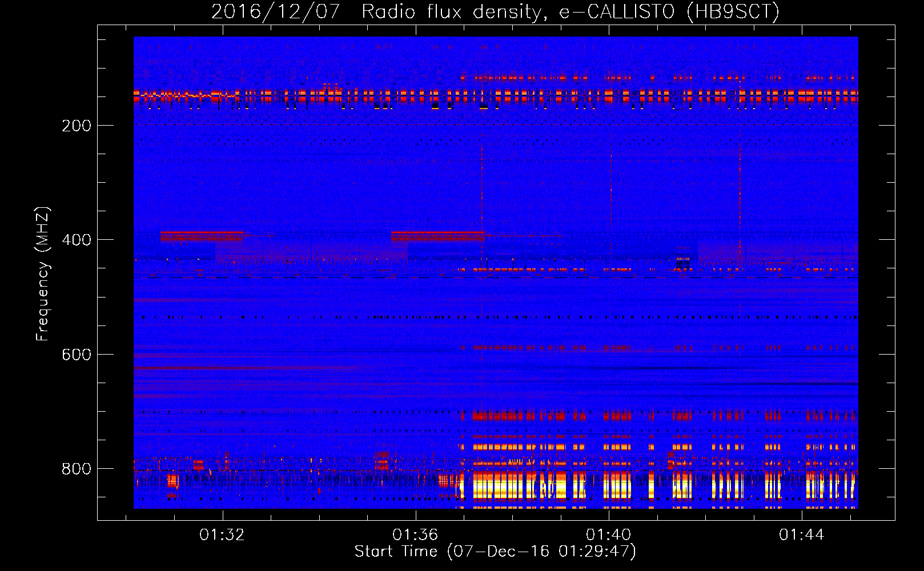Screen dimensions: 924x571
Task: Click the 01:44 time tick label
Action: [802, 534]
